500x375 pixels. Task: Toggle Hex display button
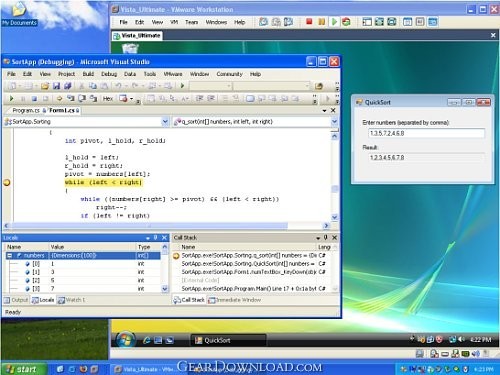point(108,99)
